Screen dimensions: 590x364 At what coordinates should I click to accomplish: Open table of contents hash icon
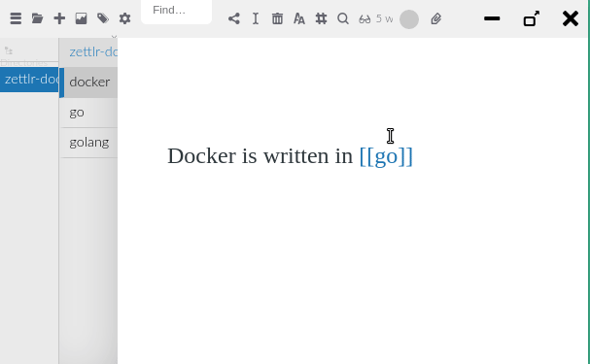pyautogui.click(x=321, y=18)
